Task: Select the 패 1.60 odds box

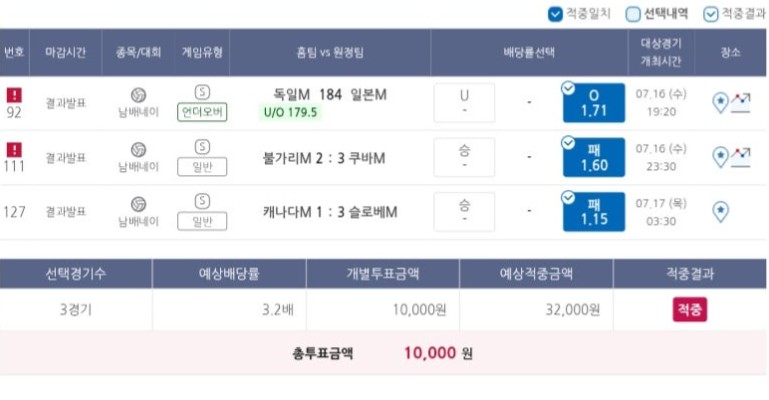Action: (594, 157)
